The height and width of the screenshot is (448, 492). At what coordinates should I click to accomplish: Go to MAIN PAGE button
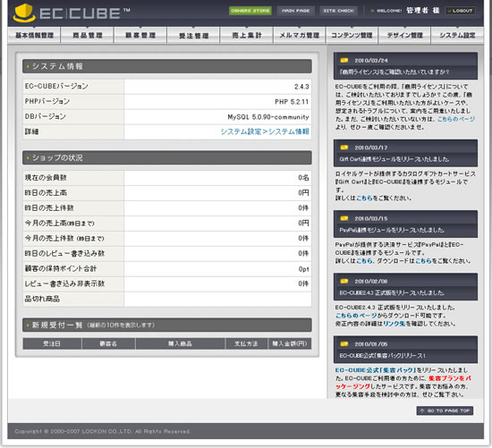(295, 11)
